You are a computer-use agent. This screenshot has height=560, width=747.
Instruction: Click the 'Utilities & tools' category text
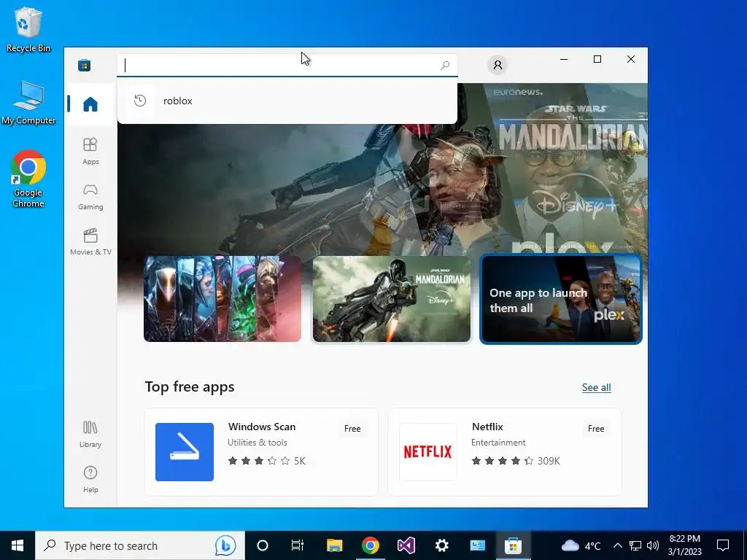[x=258, y=443]
